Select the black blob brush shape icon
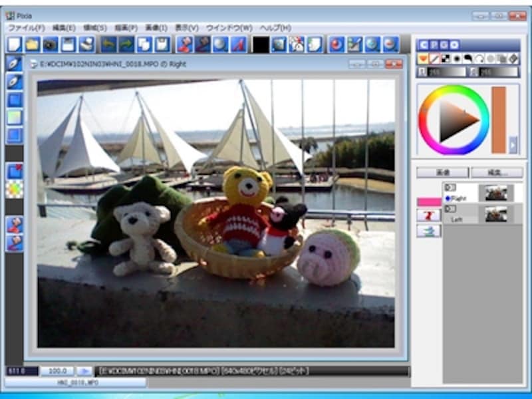The height and width of the screenshot is (399, 532). click(x=468, y=59)
